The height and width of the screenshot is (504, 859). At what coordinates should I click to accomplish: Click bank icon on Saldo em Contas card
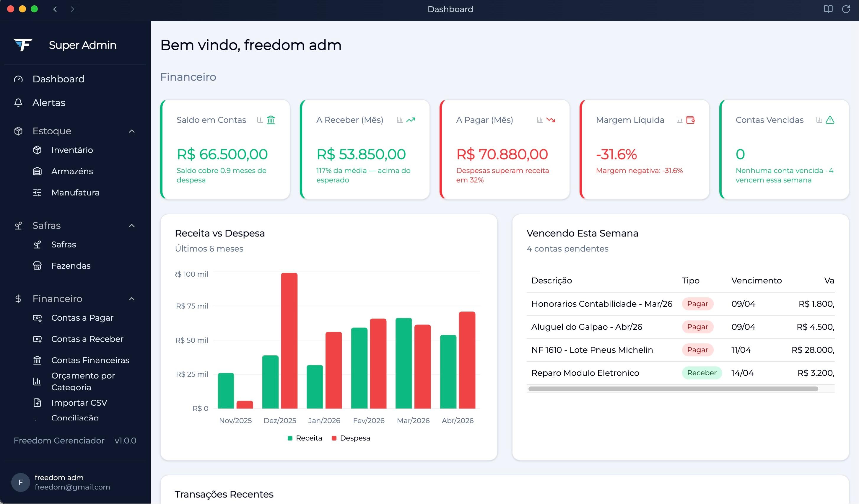coord(271,120)
